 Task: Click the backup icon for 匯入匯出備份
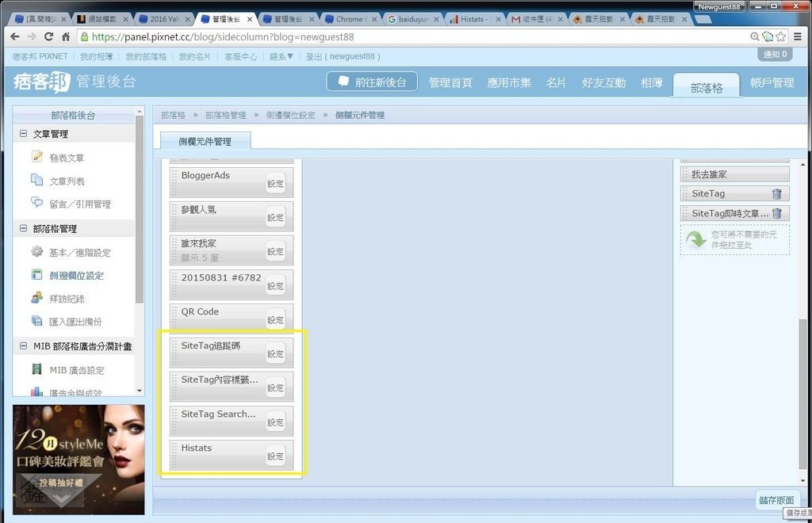[36, 321]
